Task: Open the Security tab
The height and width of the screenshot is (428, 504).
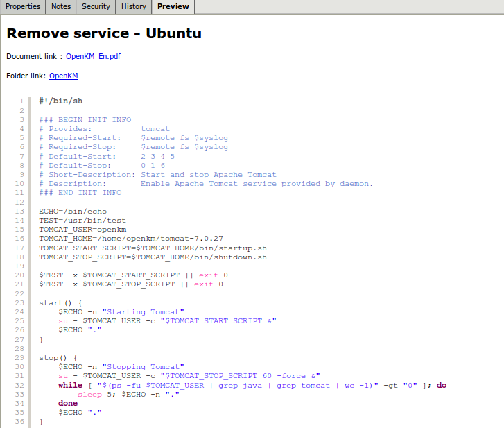Action: click(x=96, y=6)
